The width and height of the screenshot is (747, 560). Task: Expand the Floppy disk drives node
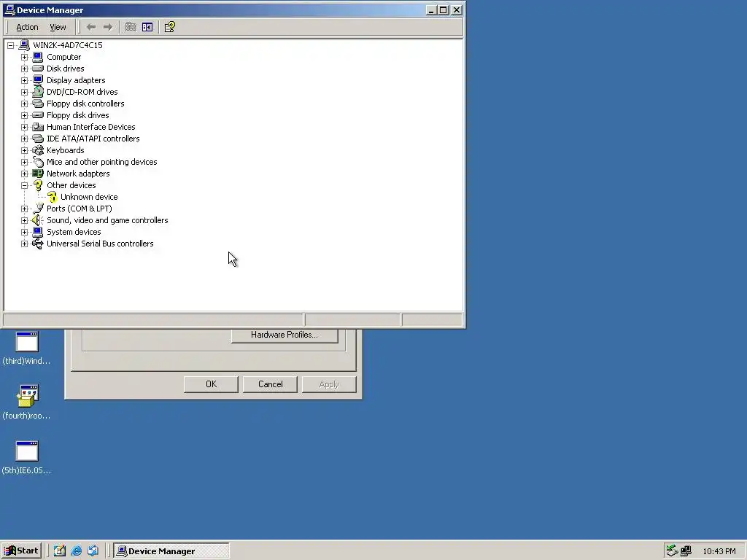click(x=24, y=115)
